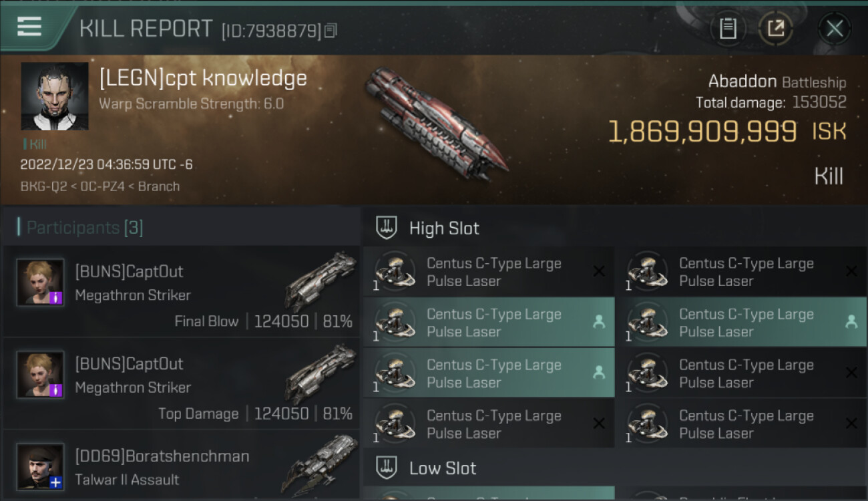Close the kill report window
868x501 pixels.
coord(834,28)
